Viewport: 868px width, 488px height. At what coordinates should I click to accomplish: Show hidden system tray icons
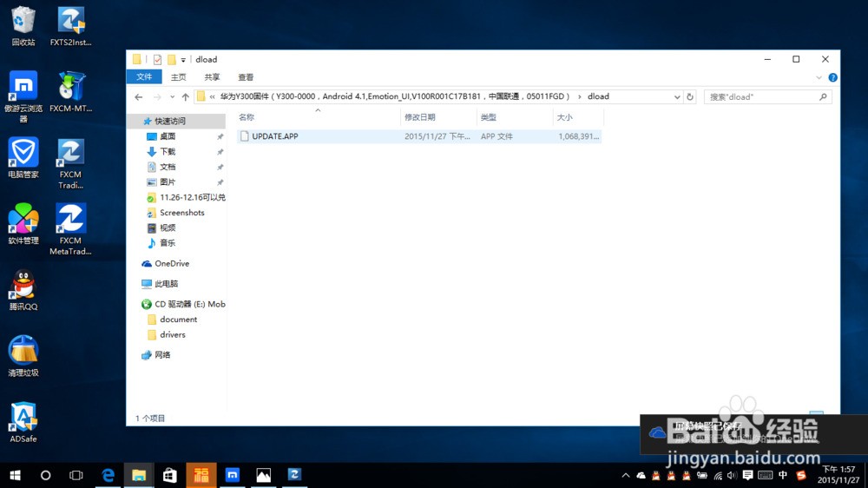626,475
